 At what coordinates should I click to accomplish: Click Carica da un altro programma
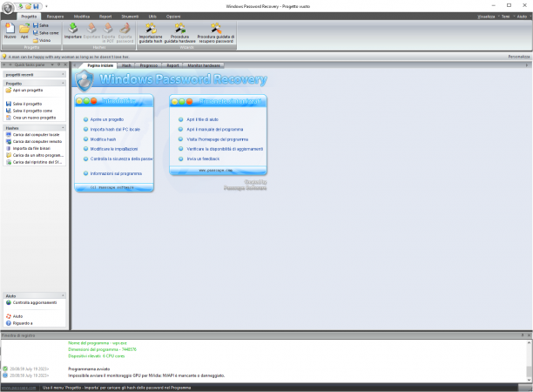35,155
